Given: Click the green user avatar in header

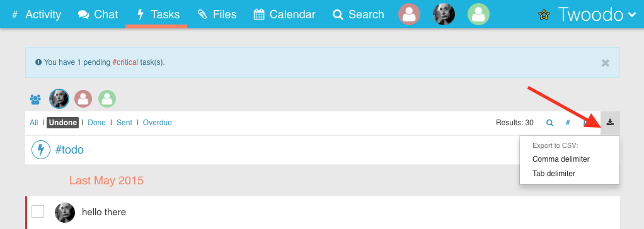Looking at the screenshot, I should click(478, 14).
